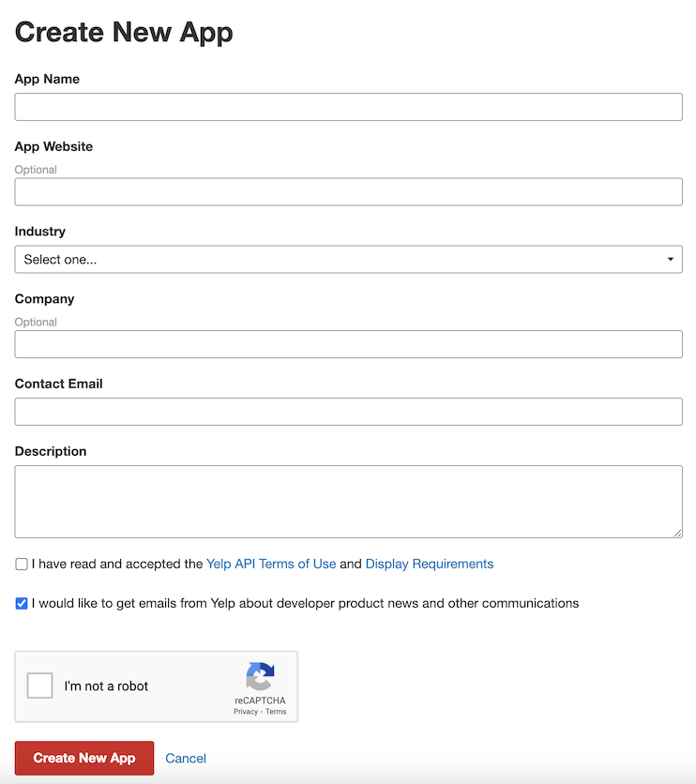This screenshot has height=784, width=696.
Task: Cancel app creation via the Cancel link
Action: point(185,758)
